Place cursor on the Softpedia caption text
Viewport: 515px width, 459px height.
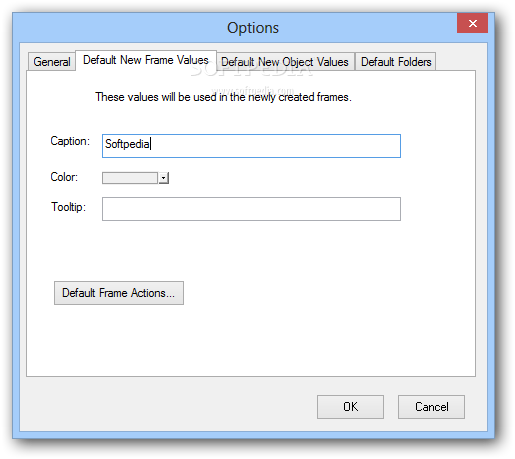coord(127,144)
